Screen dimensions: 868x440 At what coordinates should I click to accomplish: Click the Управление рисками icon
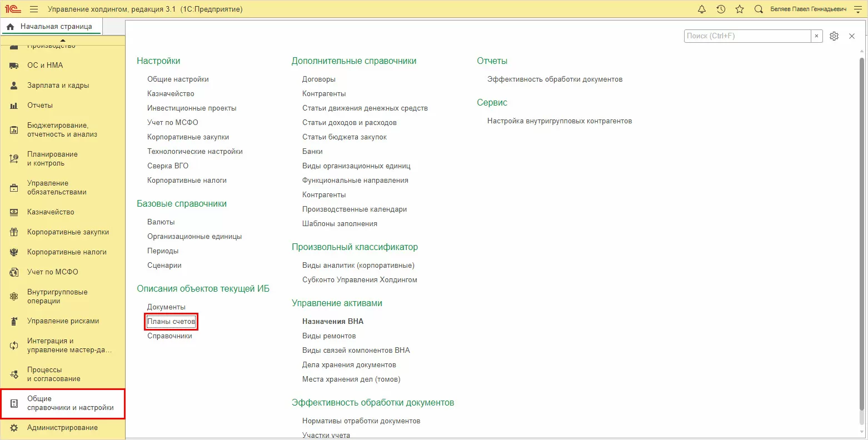pos(14,321)
